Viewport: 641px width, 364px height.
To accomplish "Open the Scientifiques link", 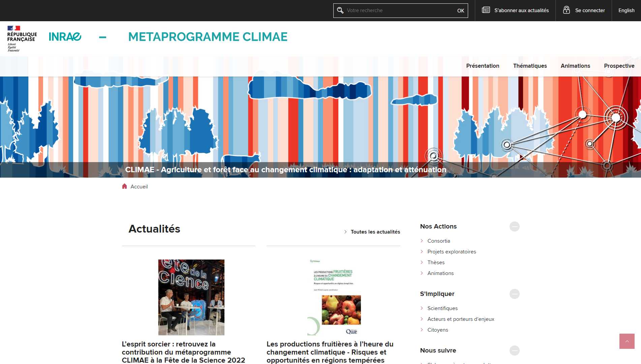I will click(x=442, y=308).
